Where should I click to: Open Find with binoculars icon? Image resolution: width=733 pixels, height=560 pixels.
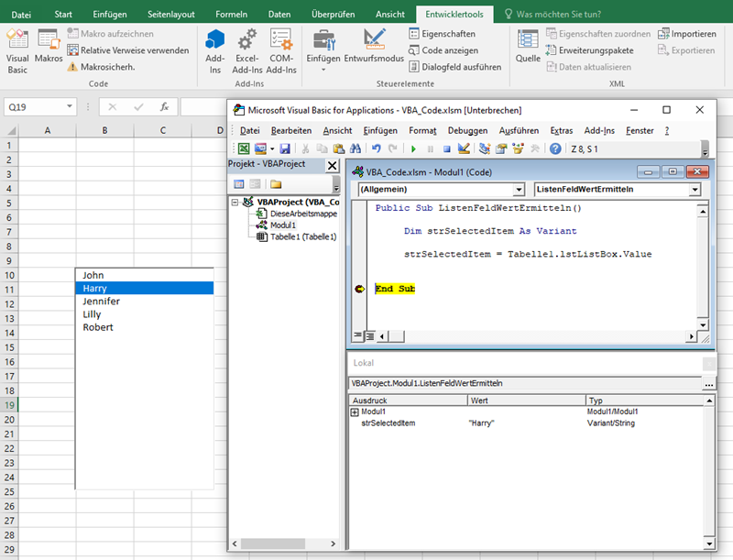click(356, 148)
